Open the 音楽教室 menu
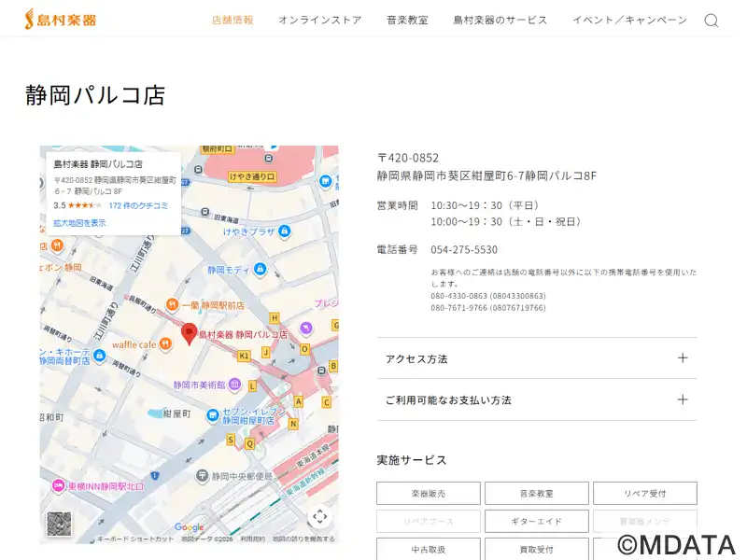Viewport: 747px width, 560px height. click(x=407, y=20)
